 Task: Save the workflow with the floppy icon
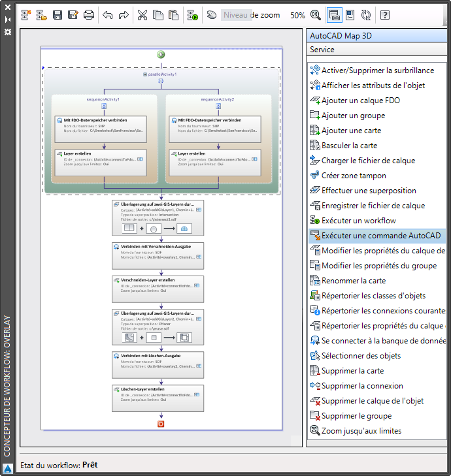tap(58, 15)
